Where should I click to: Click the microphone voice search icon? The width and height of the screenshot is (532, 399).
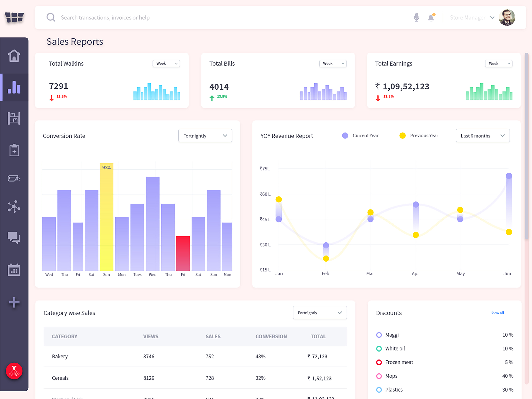pyautogui.click(x=417, y=17)
